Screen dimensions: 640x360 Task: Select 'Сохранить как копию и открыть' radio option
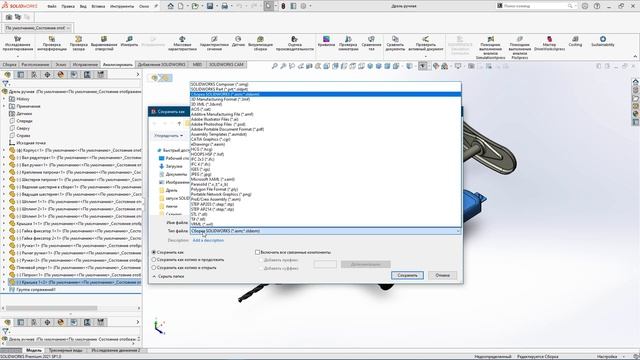click(x=154, y=268)
